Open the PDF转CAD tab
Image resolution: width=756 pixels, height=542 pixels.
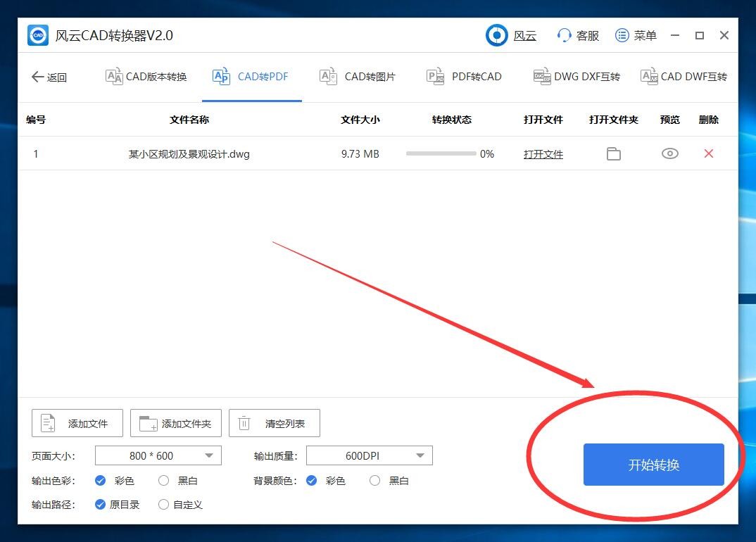tap(463, 77)
